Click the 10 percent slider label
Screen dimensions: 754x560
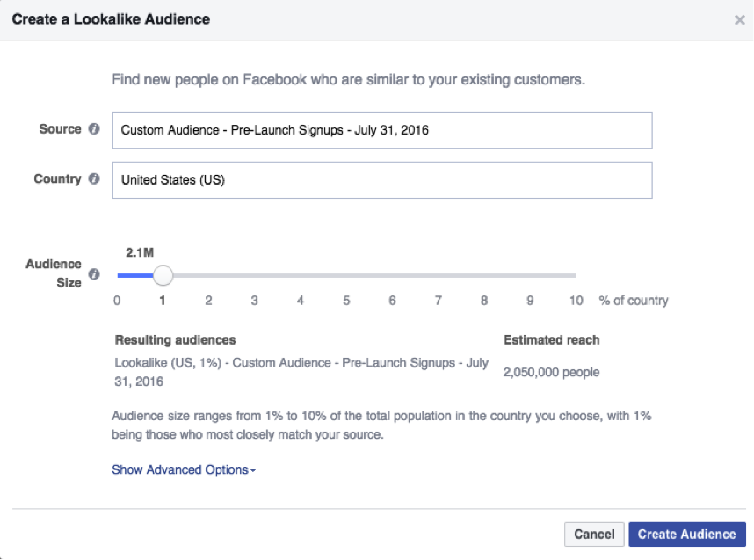point(576,301)
